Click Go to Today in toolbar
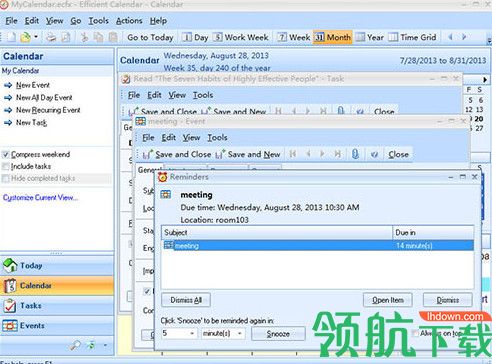The height and width of the screenshot is (364, 492). click(x=150, y=37)
